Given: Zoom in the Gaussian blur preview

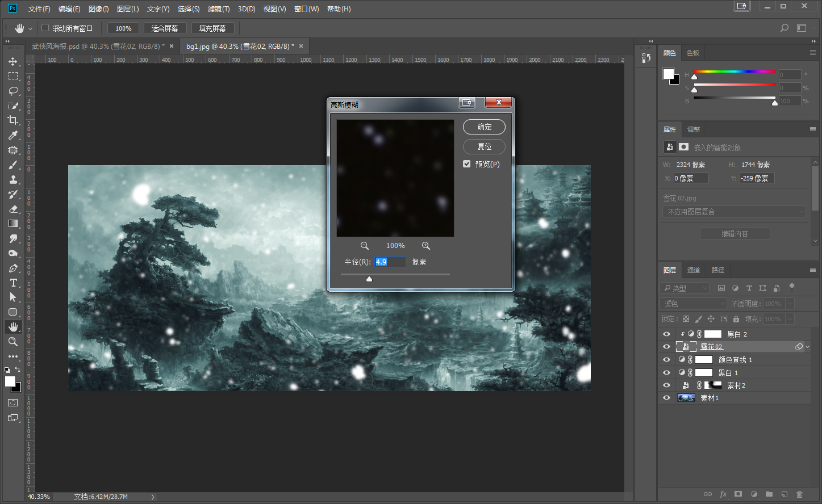Looking at the screenshot, I should (x=425, y=246).
